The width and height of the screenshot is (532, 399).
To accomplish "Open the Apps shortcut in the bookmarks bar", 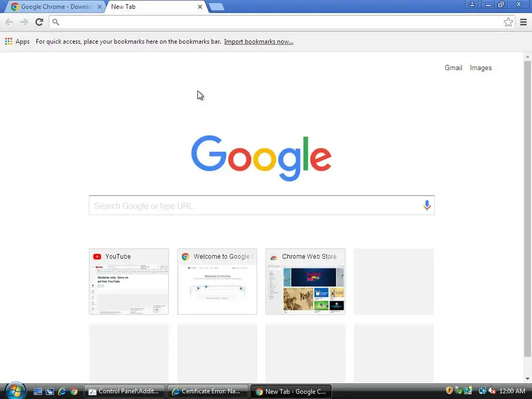I will pyautogui.click(x=17, y=42).
